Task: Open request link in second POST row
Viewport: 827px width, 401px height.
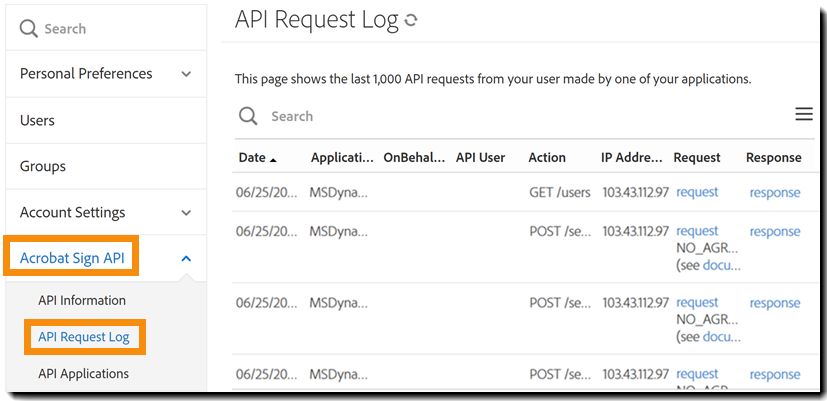Action: click(x=697, y=303)
